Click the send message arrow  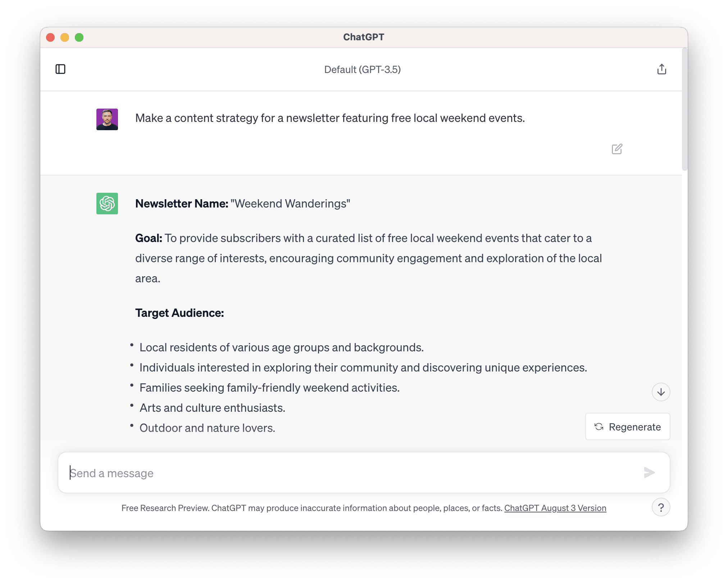coord(650,473)
